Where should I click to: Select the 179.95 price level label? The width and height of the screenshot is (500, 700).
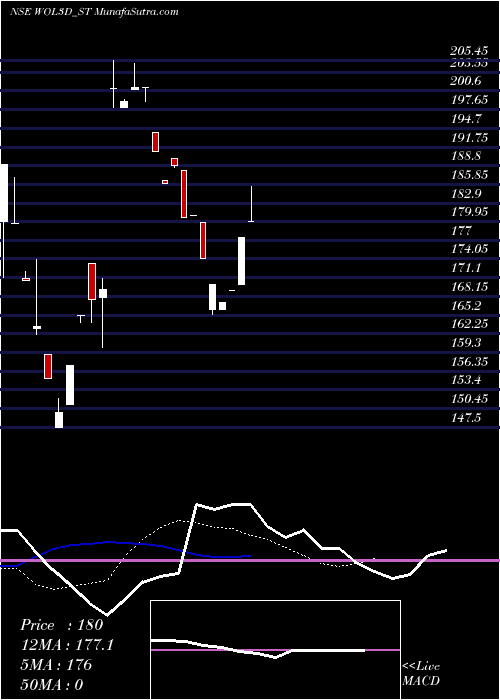click(470, 212)
